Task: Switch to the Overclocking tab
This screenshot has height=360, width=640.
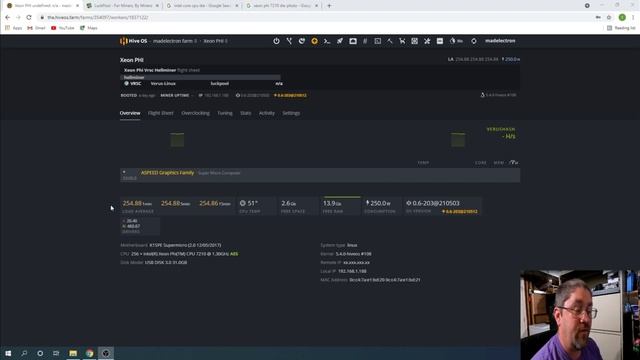Action: click(195, 113)
